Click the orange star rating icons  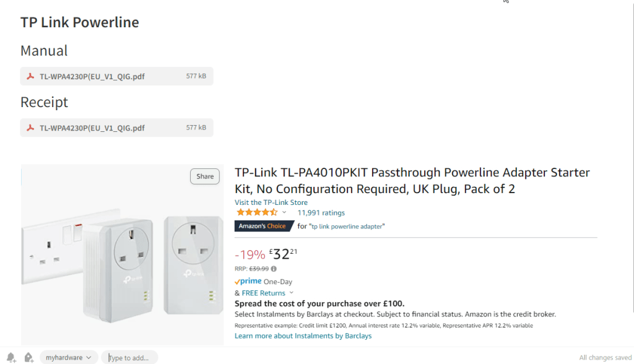click(256, 212)
